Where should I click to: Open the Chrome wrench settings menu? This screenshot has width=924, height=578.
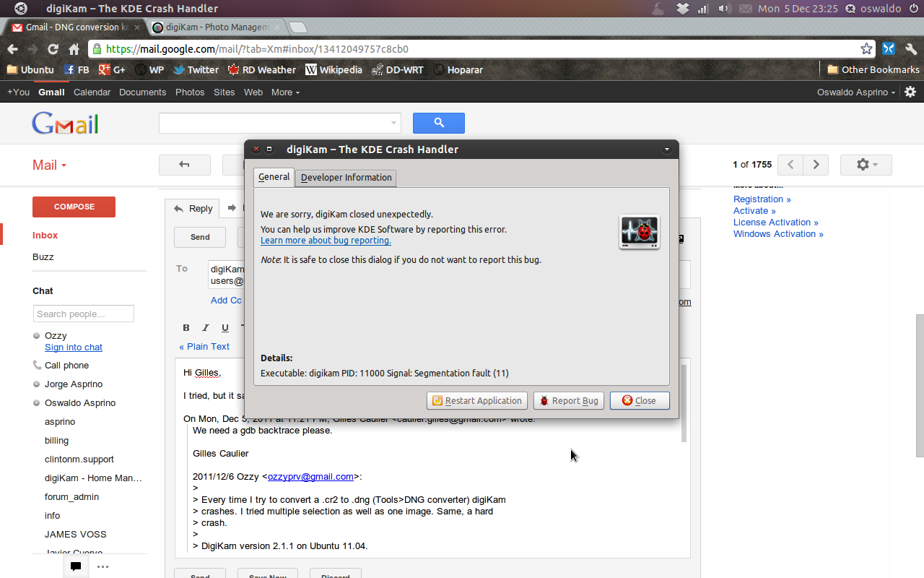coord(911,49)
